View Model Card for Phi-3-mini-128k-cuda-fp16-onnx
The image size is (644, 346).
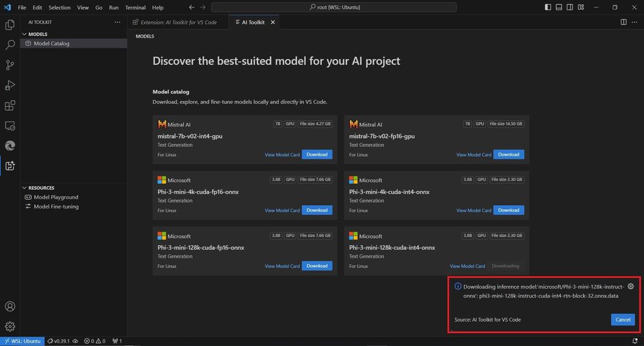[282, 267]
